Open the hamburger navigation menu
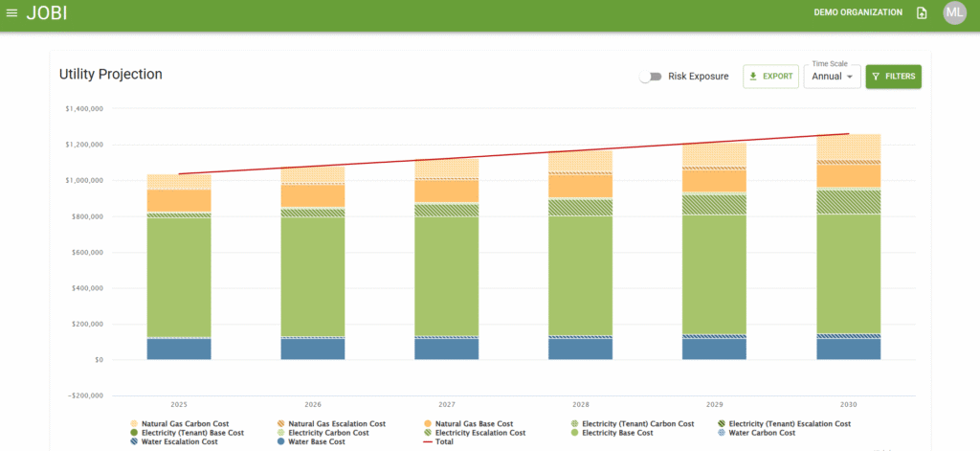980x451 pixels. (11, 13)
